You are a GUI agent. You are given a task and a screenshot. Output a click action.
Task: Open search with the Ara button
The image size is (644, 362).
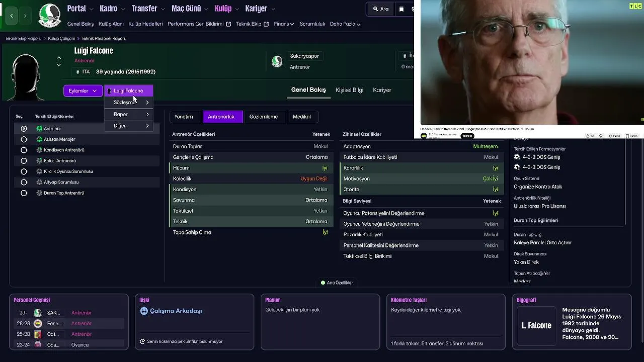tap(380, 9)
